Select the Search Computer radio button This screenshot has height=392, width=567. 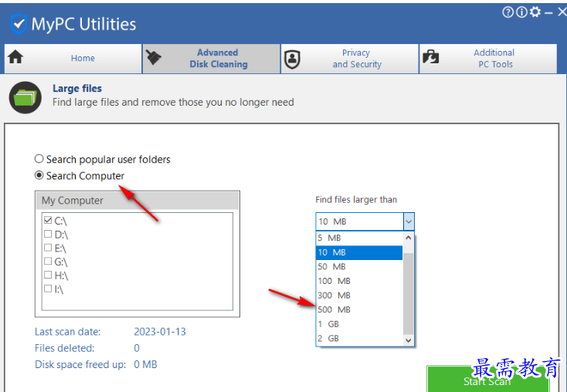coord(39,175)
